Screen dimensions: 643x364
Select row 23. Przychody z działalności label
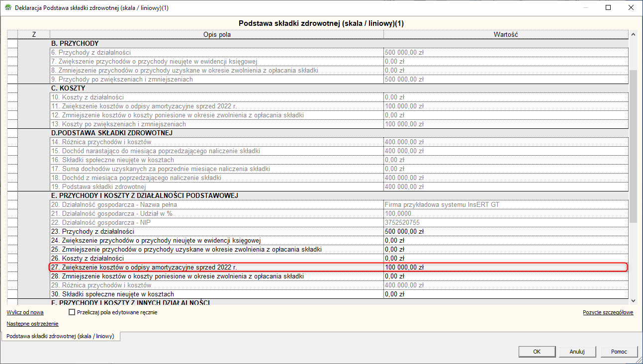pos(217,231)
